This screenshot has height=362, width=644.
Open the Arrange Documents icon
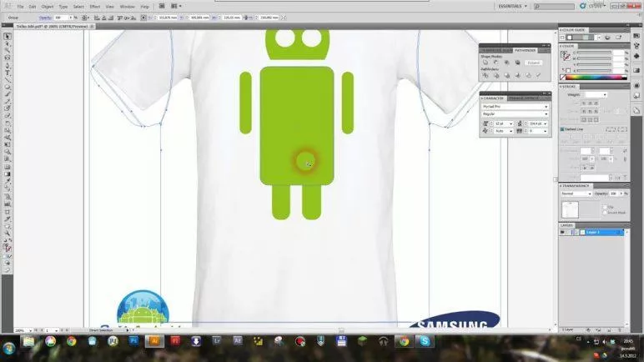176,6
